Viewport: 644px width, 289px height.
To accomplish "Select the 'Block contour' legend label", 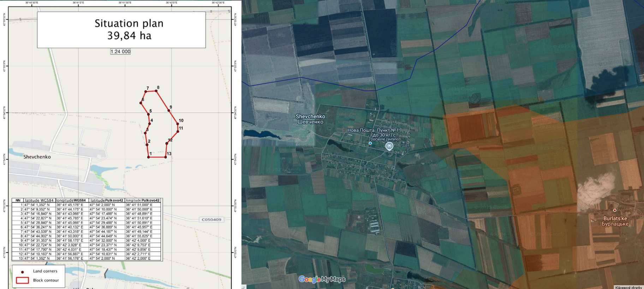I will coord(46,281).
